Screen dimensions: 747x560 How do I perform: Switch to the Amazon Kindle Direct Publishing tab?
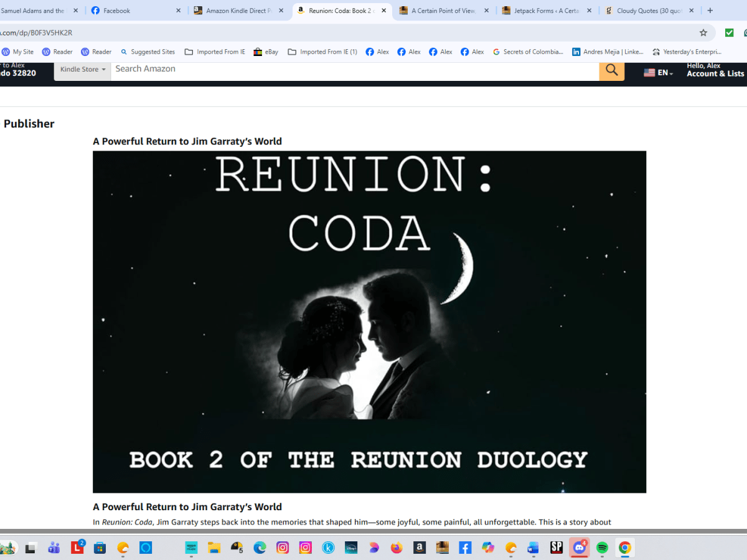click(237, 11)
